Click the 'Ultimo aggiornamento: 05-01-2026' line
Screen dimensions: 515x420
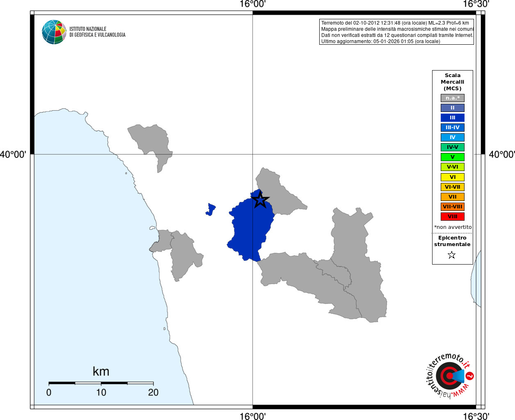coord(380,41)
